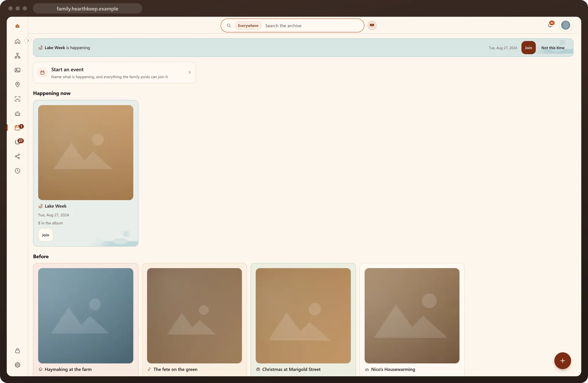Image resolution: width=588 pixels, height=383 pixels.
Task: Open the steaming bowl recipes icon
Action: click(17, 113)
